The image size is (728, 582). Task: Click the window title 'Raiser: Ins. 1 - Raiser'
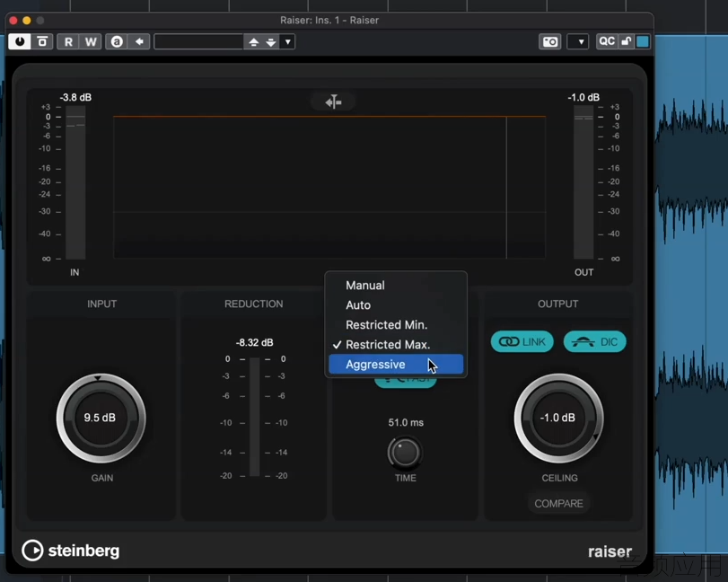point(329,21)
